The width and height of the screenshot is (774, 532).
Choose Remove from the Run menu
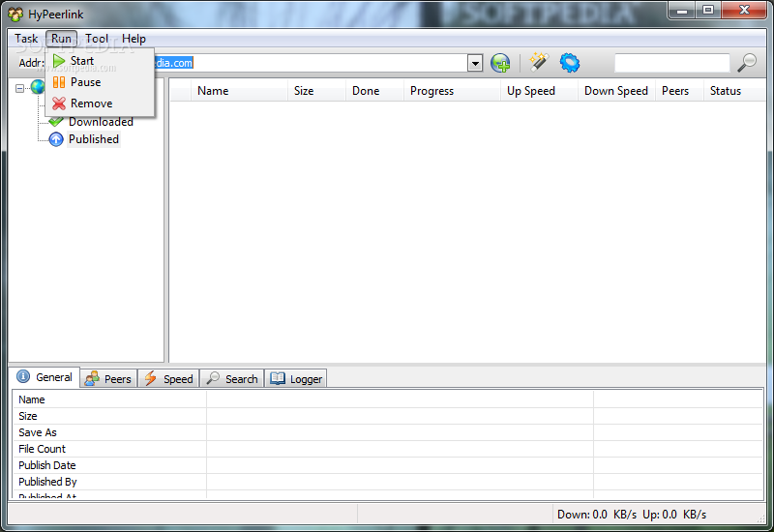(101, 103)
